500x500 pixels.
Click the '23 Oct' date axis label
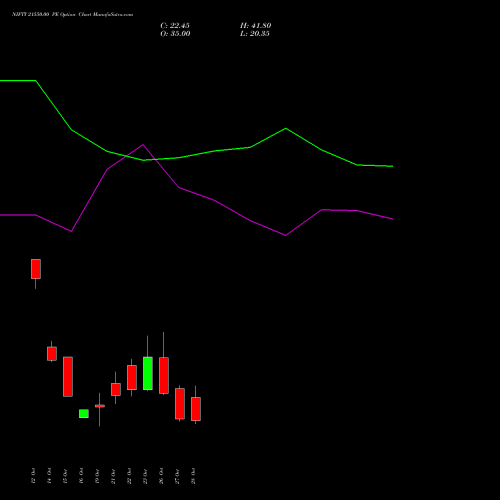pos(145,476)
